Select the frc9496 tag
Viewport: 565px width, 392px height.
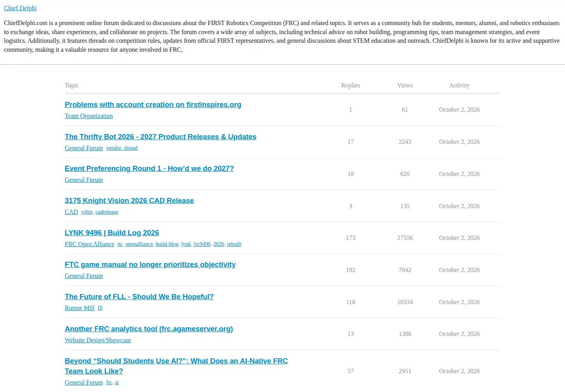pyautogui.click(x=202, y=244)
